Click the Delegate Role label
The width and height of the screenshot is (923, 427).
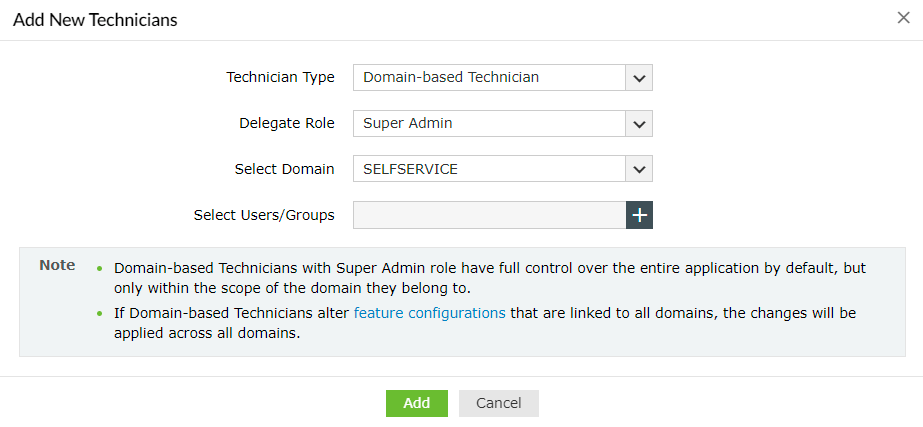[286, 123]
